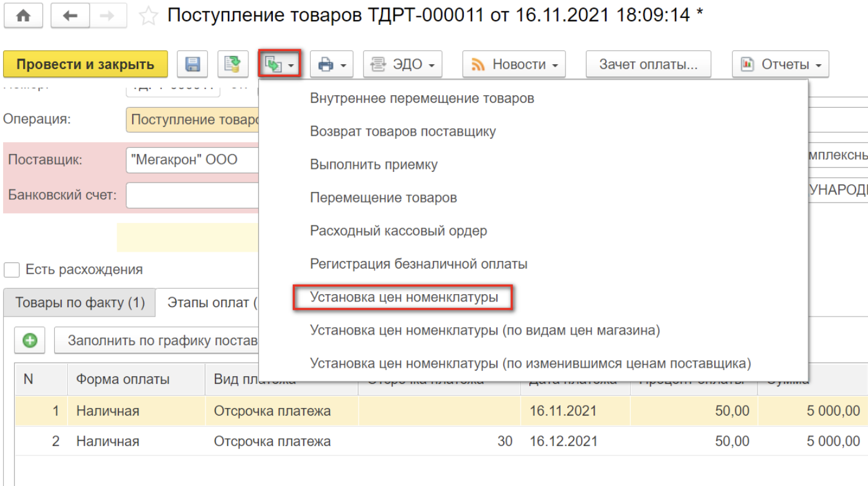This screenshot has height=486, width=868.
Task: Add document to favorites star
Action: [148, 16]
